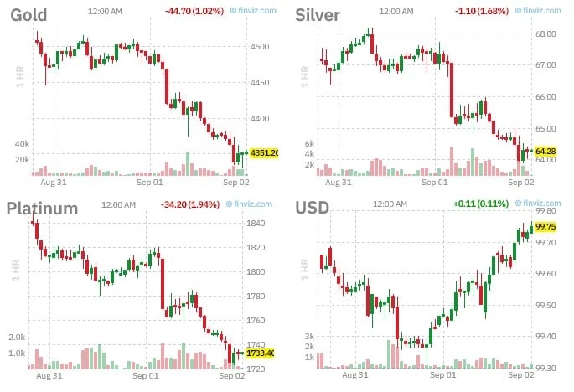Click the Silver chart title
Viewport: 574px width, 392px height.
318,15
